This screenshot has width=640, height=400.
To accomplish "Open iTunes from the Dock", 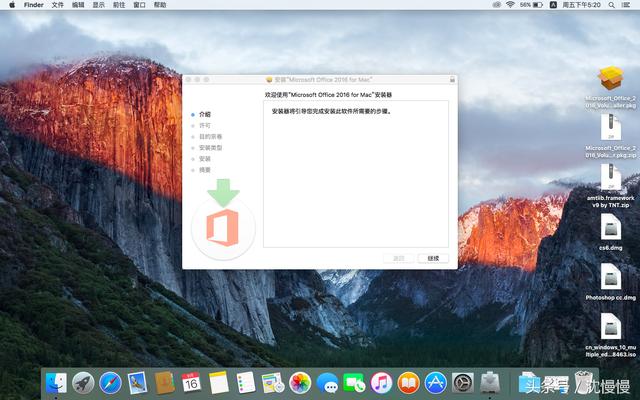I will pos(381,383).
